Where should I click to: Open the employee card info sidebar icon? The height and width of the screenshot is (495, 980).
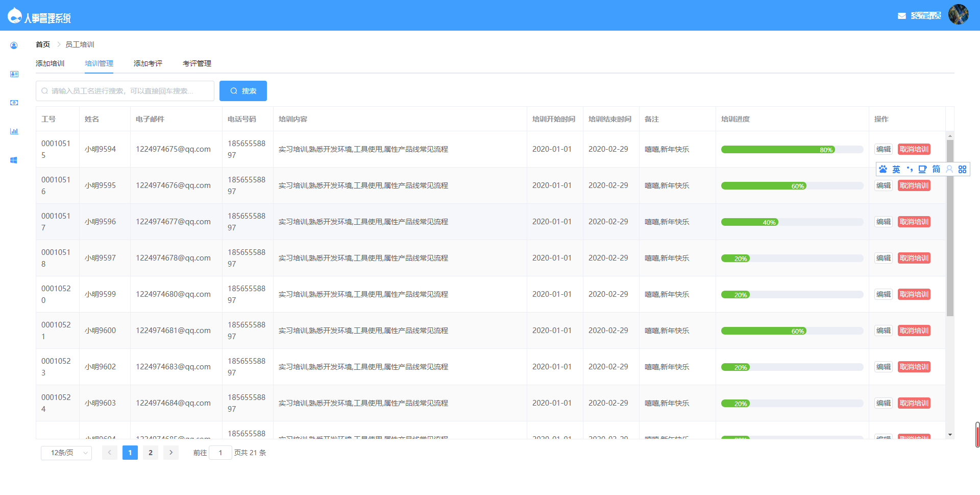pyautogui.click(x=14, y=74)
